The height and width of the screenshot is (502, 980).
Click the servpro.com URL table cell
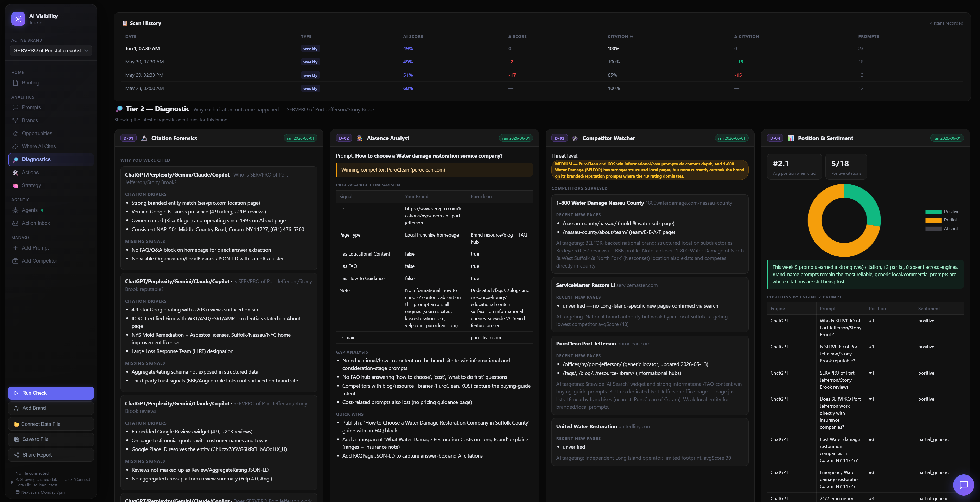pos(434,216)
